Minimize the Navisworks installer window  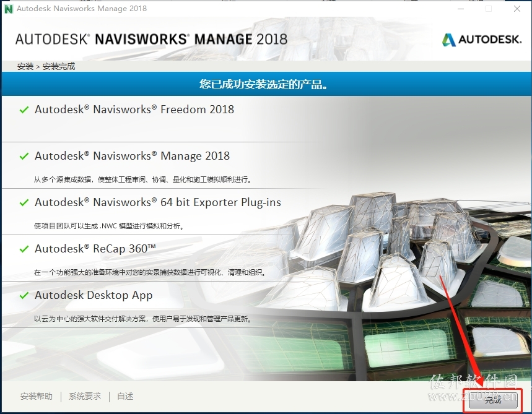[x=461, y=9]
